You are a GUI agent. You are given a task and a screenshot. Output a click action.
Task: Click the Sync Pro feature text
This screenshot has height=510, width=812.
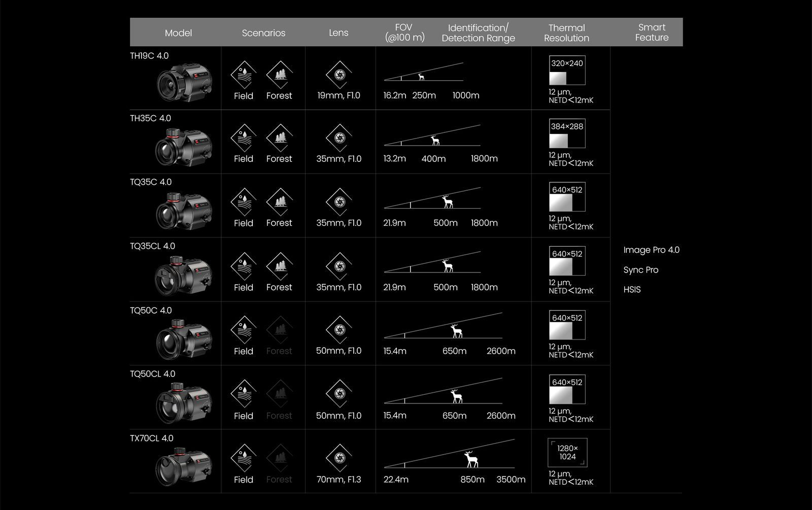pyautogui.click(x=640, y=270)
